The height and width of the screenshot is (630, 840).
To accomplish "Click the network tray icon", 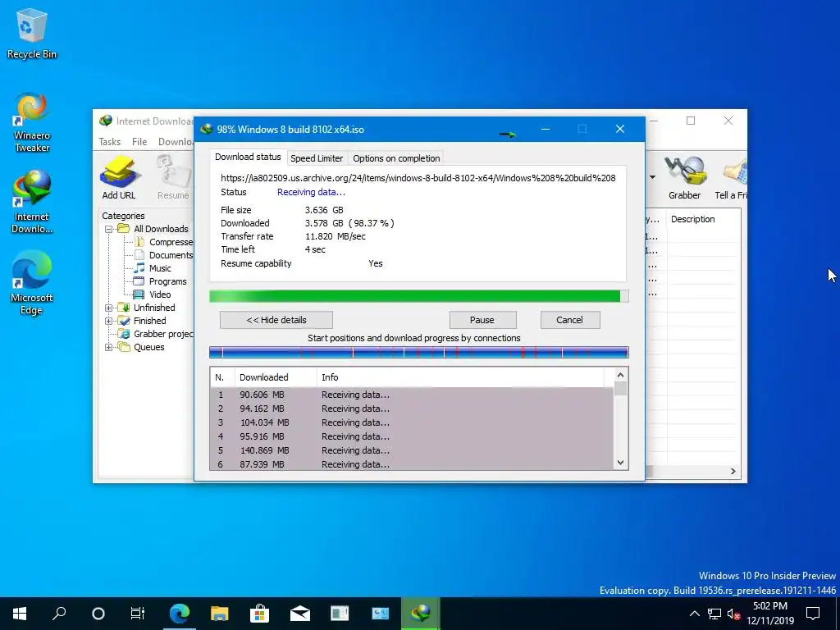I will (x=714, y=614).
